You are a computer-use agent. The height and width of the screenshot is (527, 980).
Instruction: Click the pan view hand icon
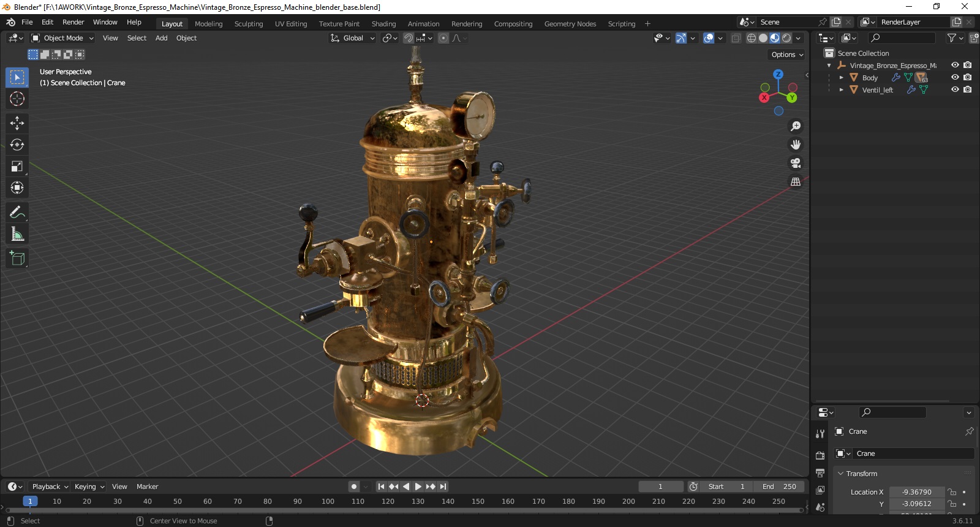(x=796, y=145)
